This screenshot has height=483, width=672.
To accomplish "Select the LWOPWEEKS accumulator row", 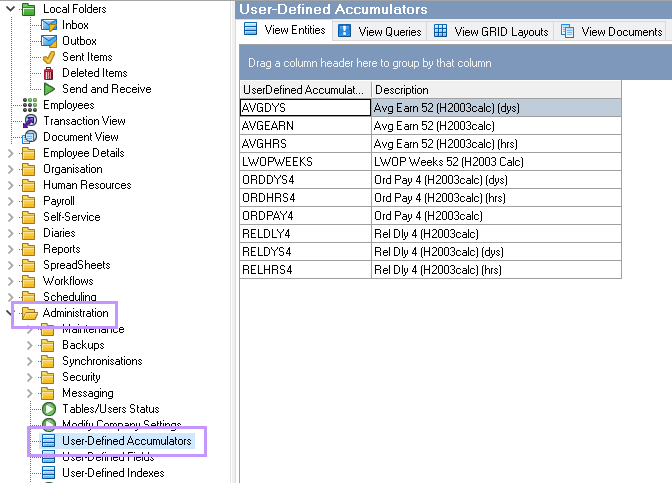I will (306, 161).
